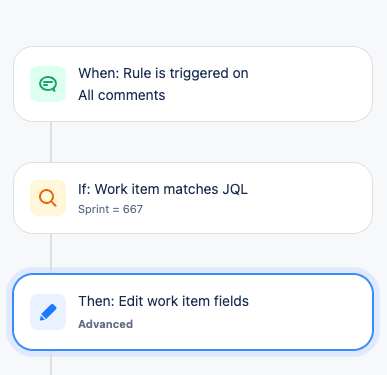Click the 'Advanced' label on the edit action
387x375 pixels.
[105, 324]
